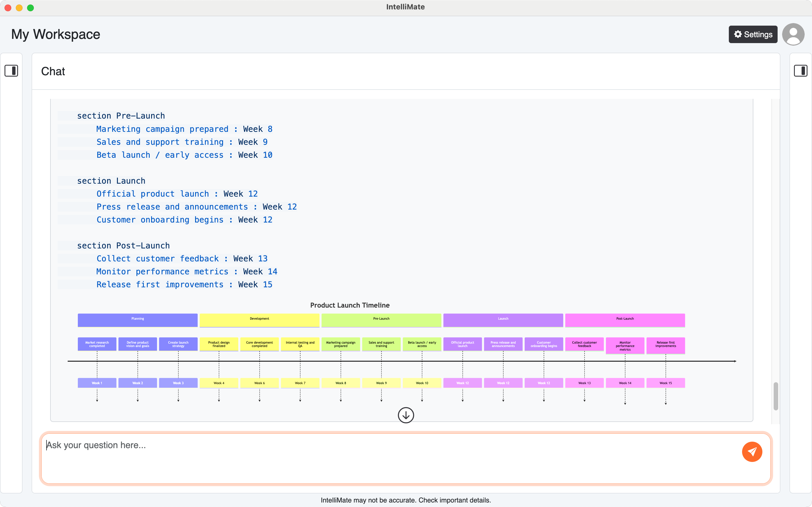
Task: Send message with paper plane icon
Action: pyautogui.click(x=752, y=452)
